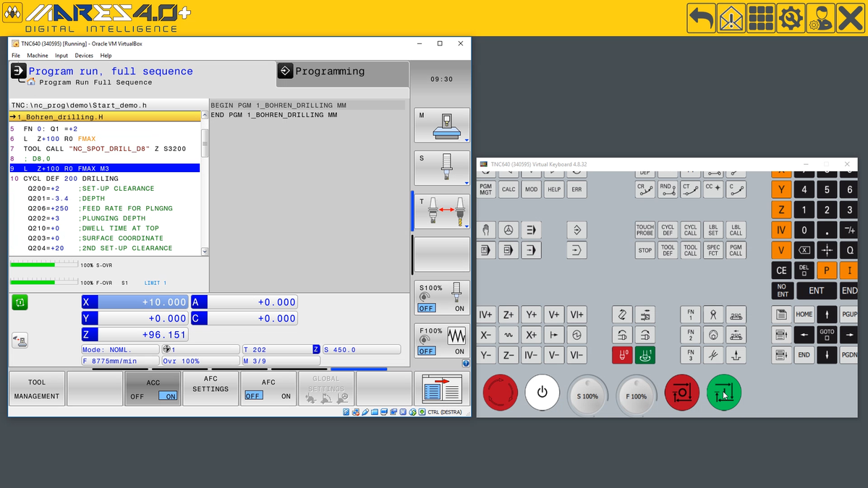
Task: Click the blue help question mark icon
Action: coord(466,364)
